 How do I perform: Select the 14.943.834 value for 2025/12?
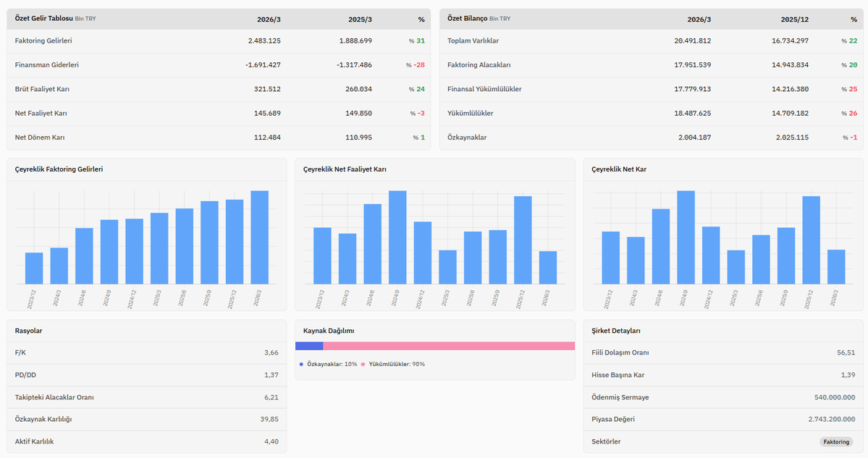coord(790,64)
